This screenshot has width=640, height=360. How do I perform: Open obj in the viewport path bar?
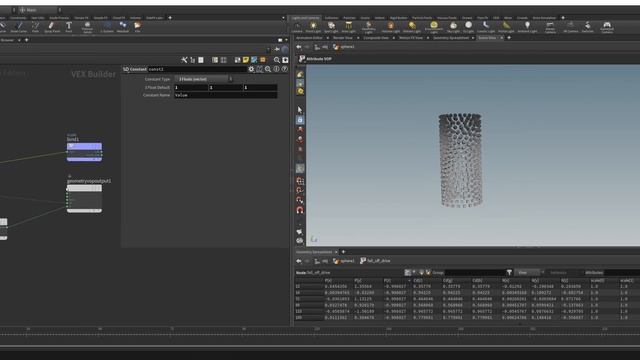[322, 47]
